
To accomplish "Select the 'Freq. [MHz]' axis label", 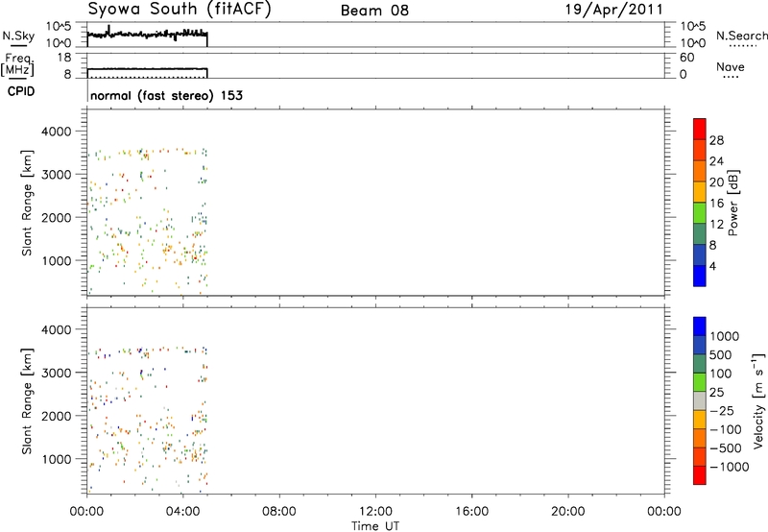I will 19,65.
